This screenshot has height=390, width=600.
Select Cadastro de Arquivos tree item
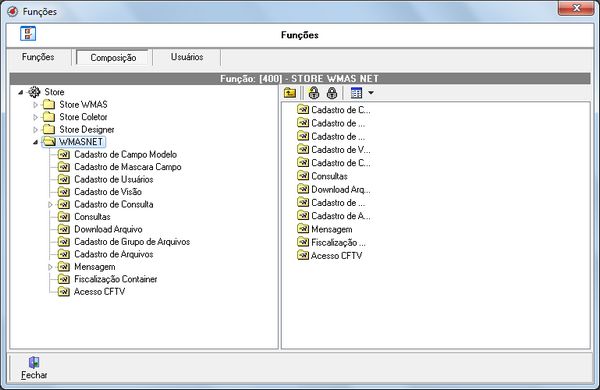[114, 254]
